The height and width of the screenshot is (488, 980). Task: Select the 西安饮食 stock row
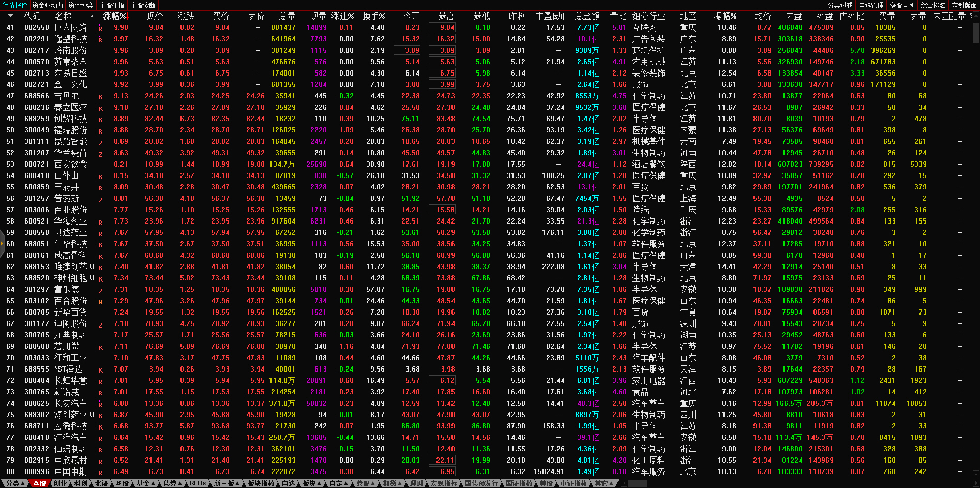[x=71, y=165]
